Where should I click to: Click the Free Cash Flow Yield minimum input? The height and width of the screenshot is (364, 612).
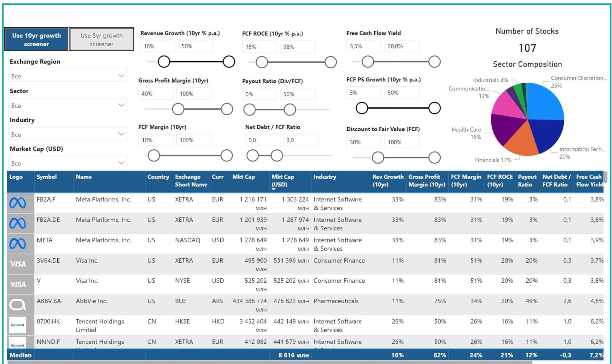[x=364, y=46]
